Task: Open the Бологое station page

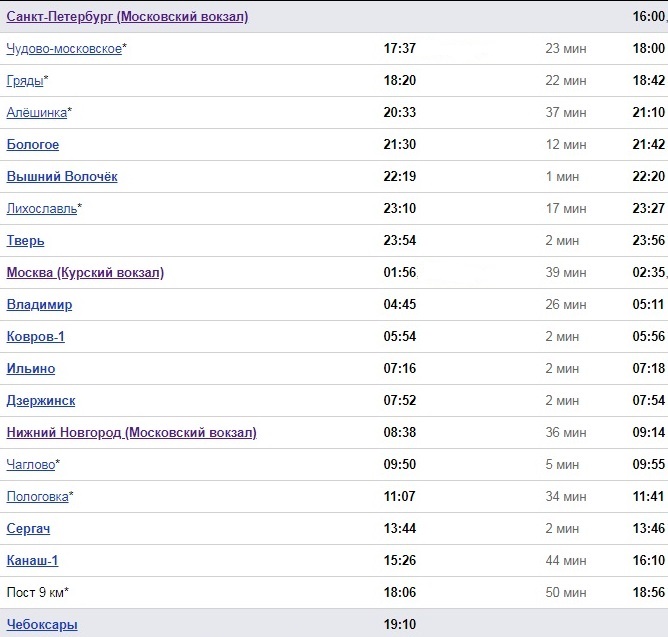Action: pyautogui.click(x=33, y=145)
